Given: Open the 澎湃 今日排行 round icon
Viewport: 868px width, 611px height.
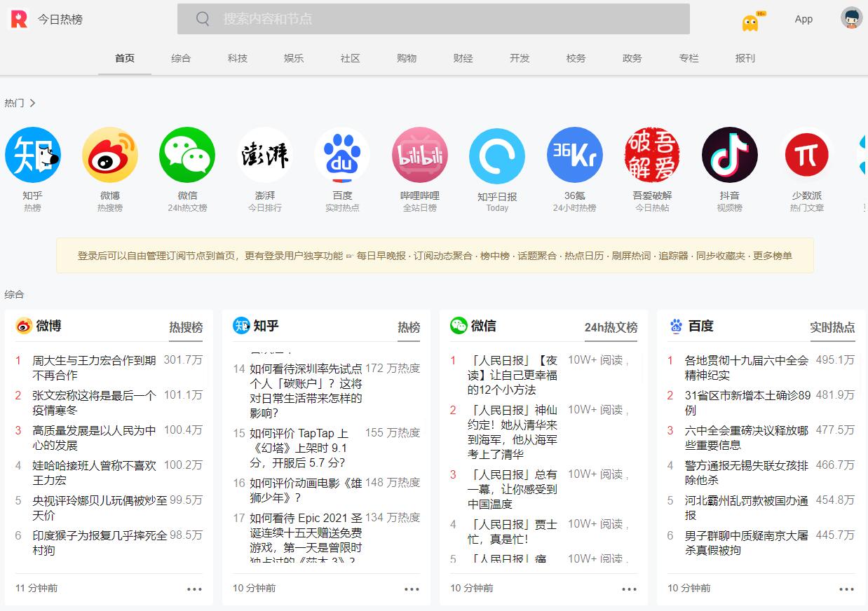Looking at the screenshot, I should tap(265, 155).
